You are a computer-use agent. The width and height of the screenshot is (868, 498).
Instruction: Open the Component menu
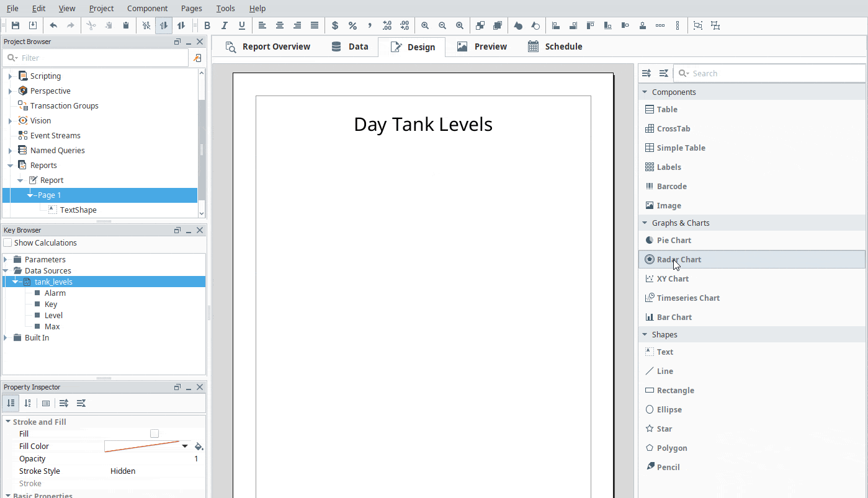pyautogui.click(x=148, y=8)
